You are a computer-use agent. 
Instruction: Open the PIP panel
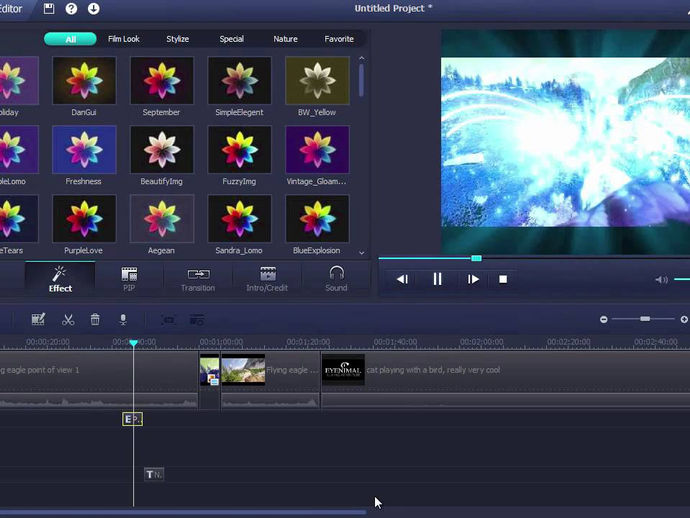(129, 279)
